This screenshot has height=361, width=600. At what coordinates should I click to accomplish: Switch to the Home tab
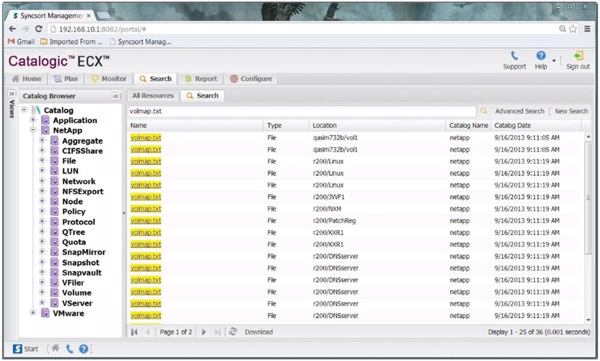(27, 78)
